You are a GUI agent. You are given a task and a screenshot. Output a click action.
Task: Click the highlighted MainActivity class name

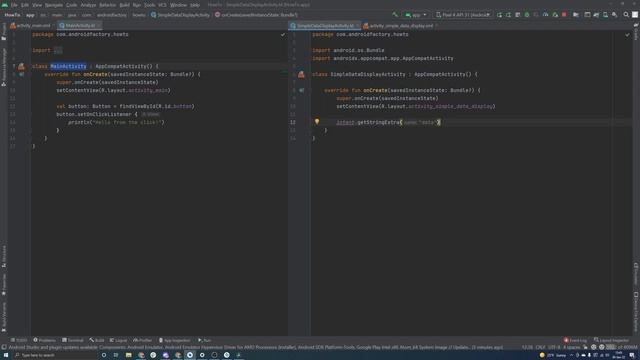pyautogui.click(x=68, y=66)
